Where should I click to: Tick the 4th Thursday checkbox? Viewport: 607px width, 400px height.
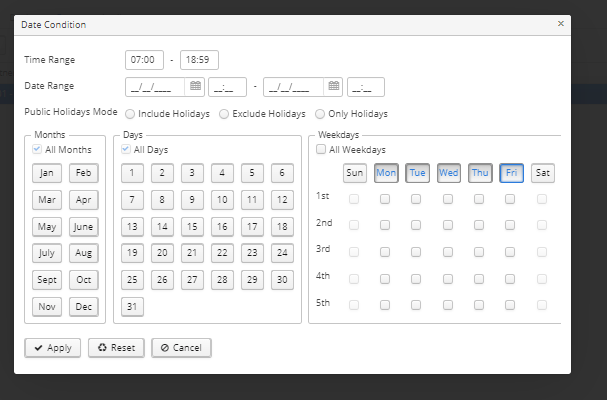[479, 279]
